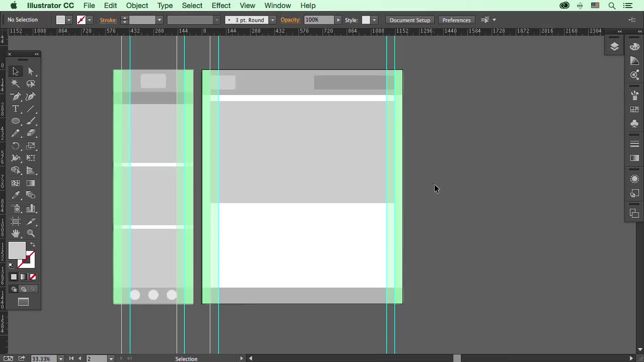
Task: Select the Pen tool
Action: (16, 96)
